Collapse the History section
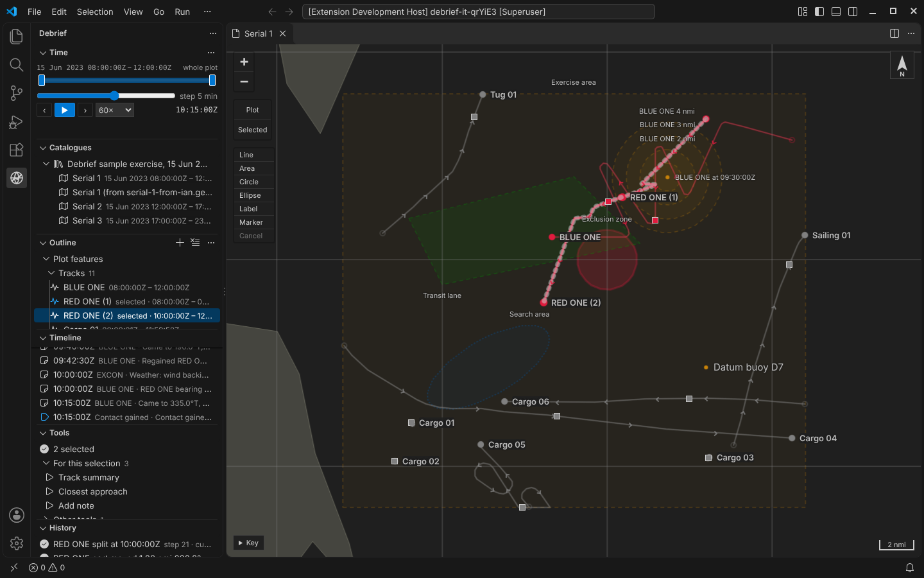This screenshot has height=578, width=924. point(43,528)
